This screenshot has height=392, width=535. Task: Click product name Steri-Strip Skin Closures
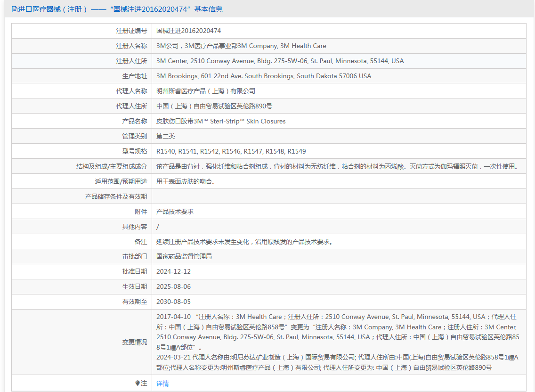pos(221,121)
